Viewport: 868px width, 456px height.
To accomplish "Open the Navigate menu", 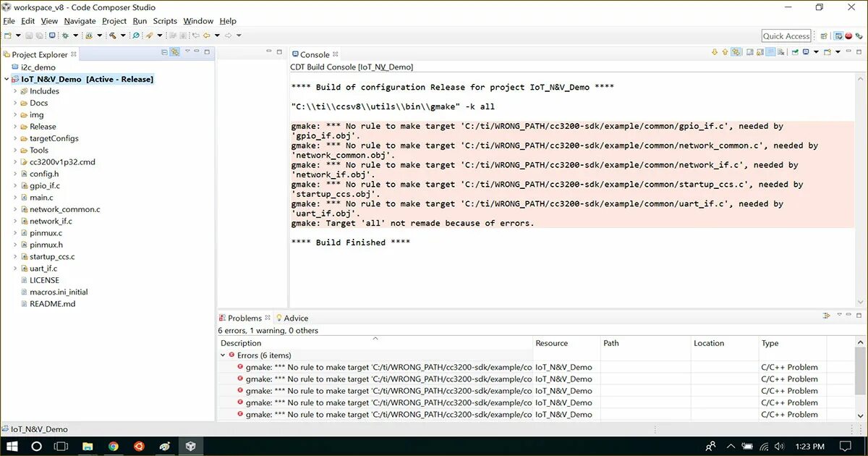I will [x=80, y=21].
